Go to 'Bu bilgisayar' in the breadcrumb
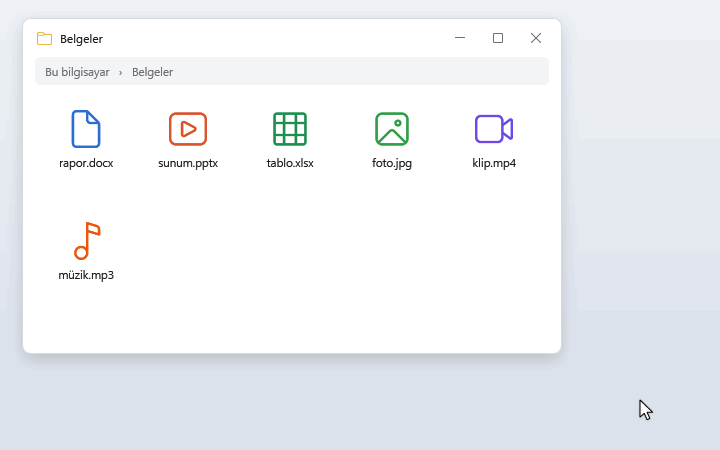 77,72
